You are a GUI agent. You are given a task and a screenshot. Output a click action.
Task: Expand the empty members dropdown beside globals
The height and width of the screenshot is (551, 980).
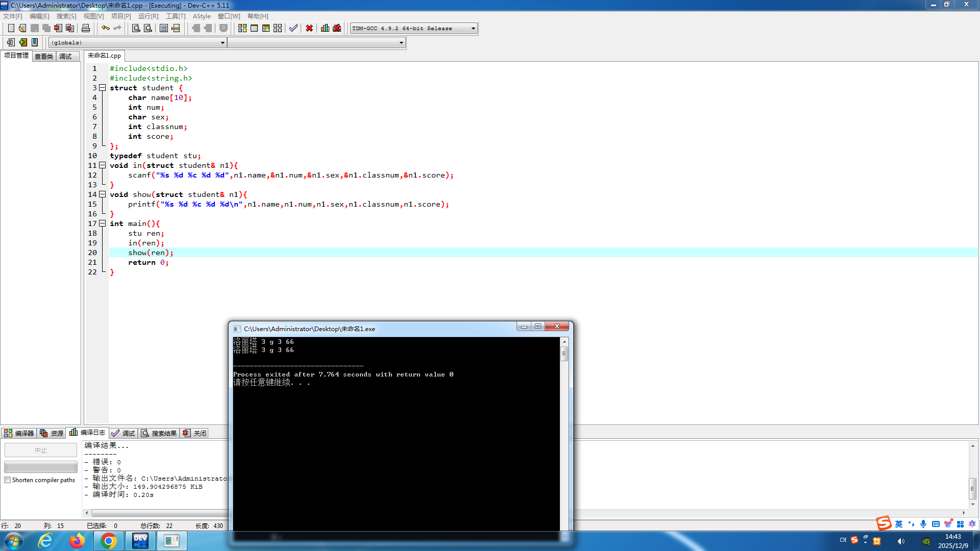pos(401,43)
